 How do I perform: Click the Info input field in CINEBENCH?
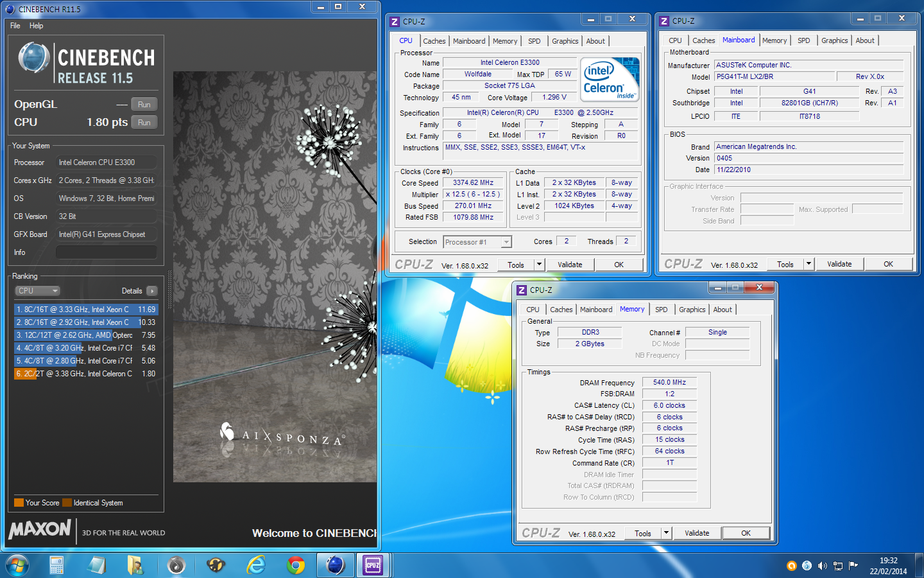pos(107,252)
